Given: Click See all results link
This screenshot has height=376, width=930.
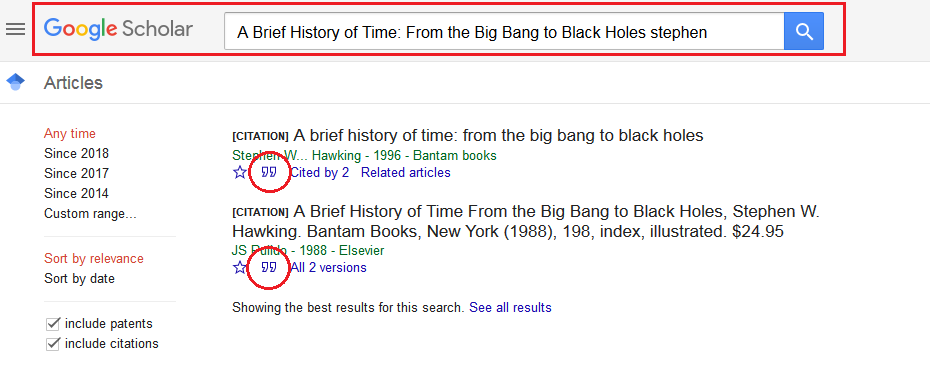Looking at the screenshot, I should (510, 307).
